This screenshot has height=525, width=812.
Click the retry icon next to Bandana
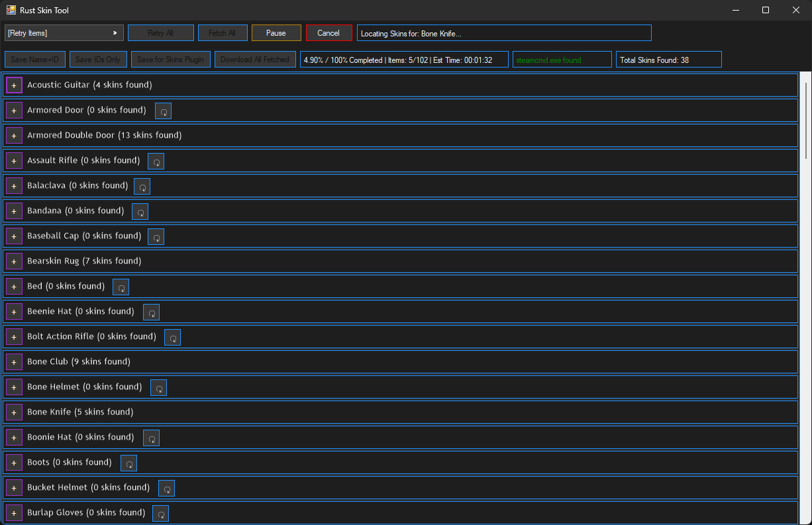tap(140, 212)
